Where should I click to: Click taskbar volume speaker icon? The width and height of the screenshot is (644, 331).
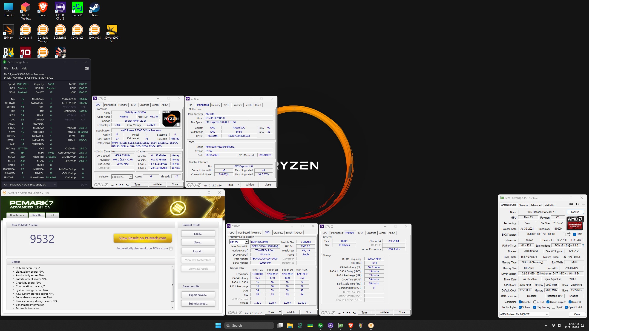pos(559,325)
